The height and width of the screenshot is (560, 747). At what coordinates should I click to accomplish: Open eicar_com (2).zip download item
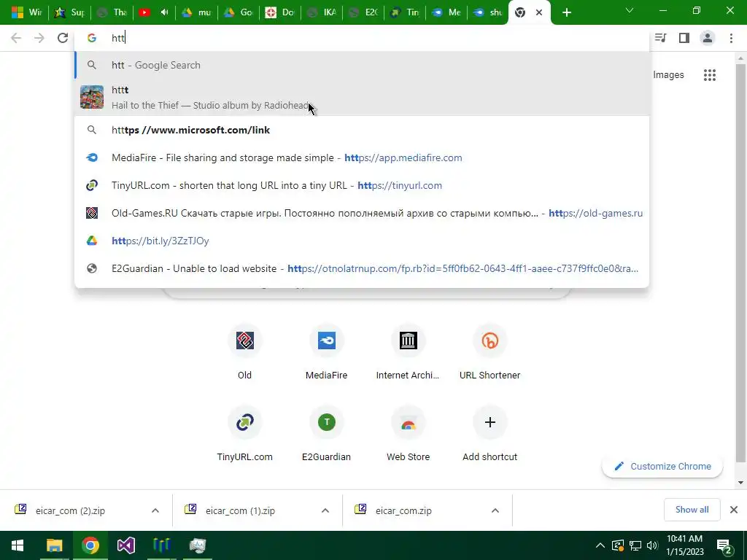(x=70, y=510)
